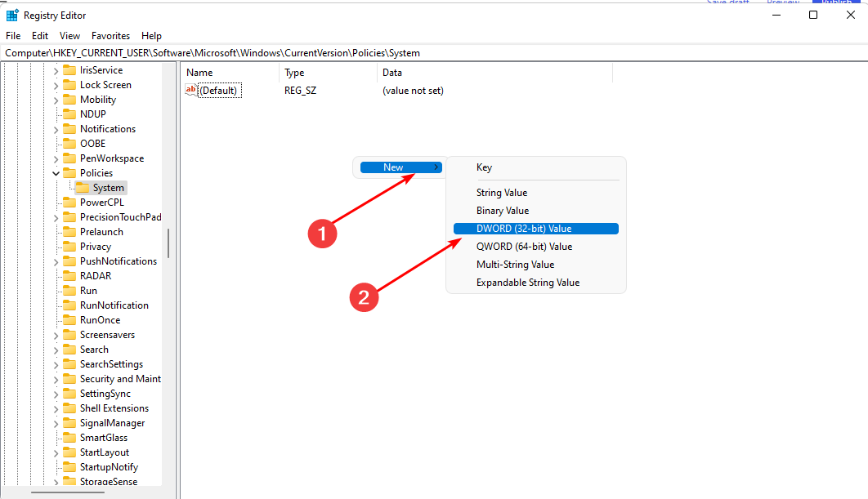Select the Notifications tree key

click(x=107, y=129)
